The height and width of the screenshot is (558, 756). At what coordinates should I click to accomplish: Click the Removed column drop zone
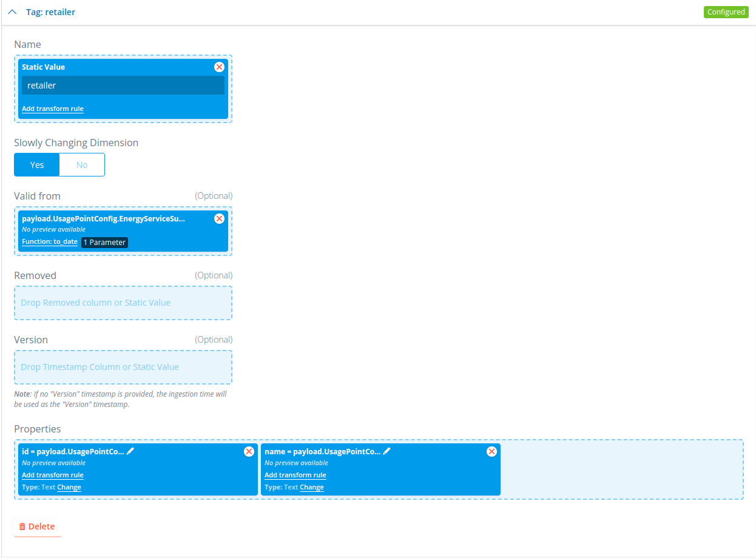click(123, 303)
